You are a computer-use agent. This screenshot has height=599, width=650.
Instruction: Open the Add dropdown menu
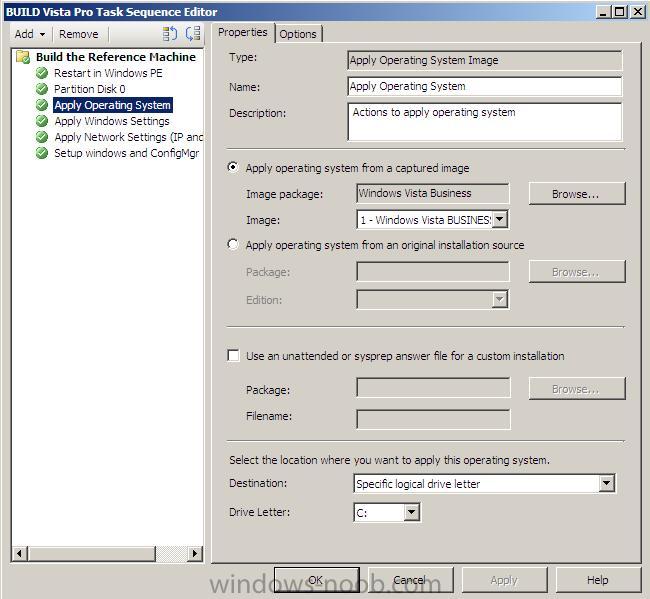pyautogui.click(x=30, y=34)
